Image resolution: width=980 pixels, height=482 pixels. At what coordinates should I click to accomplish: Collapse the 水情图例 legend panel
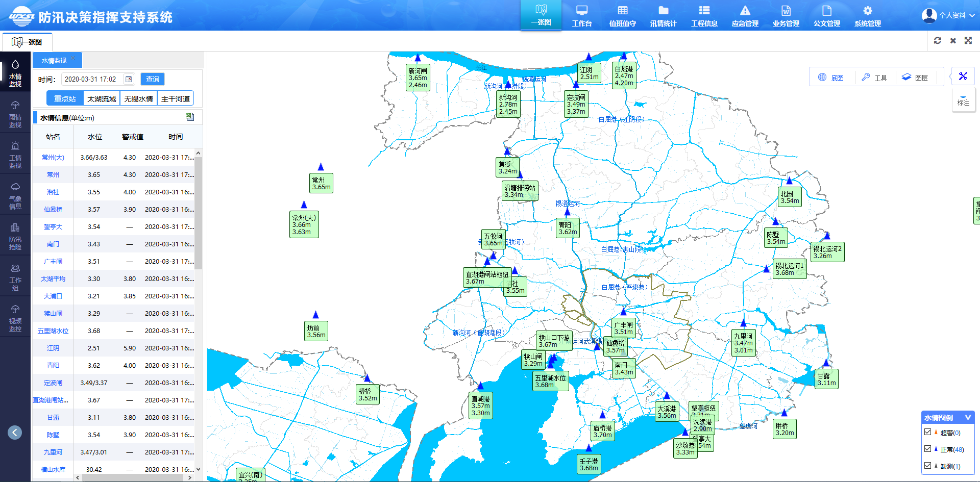[x=967, y=417]
